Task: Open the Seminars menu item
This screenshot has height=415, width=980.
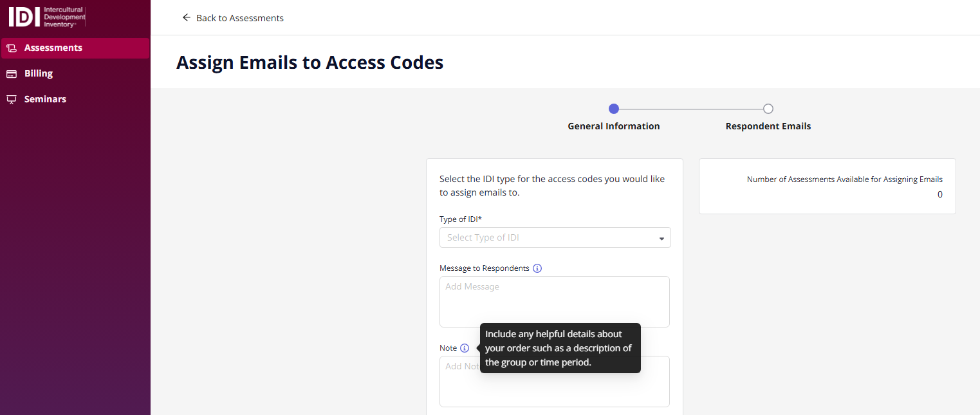Action: [45, 99]
